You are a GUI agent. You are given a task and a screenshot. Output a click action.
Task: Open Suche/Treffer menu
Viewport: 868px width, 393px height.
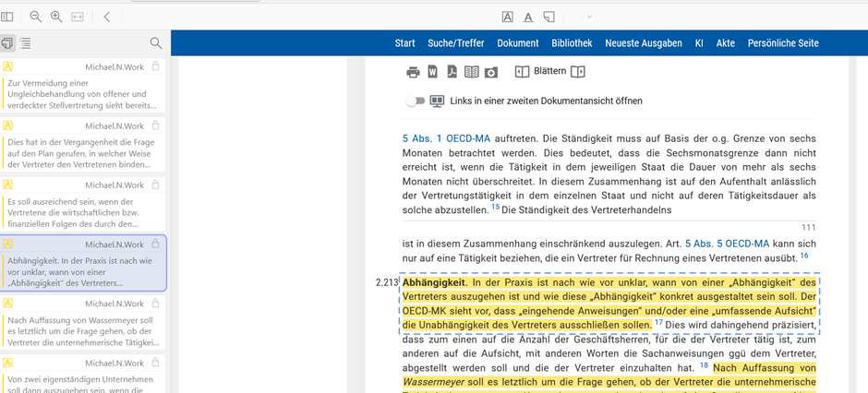coord(455,43)
